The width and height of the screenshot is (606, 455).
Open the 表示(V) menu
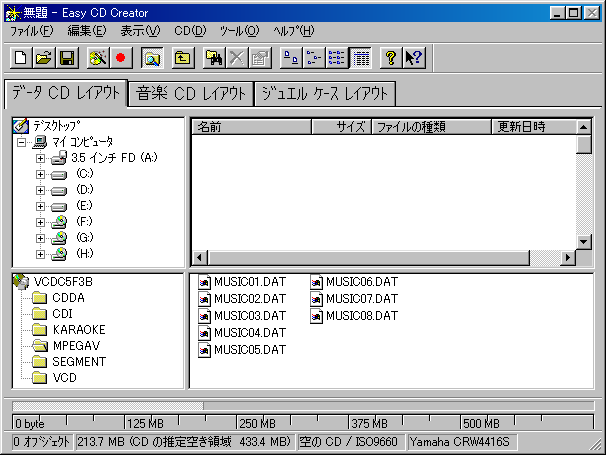click(140, 31)
